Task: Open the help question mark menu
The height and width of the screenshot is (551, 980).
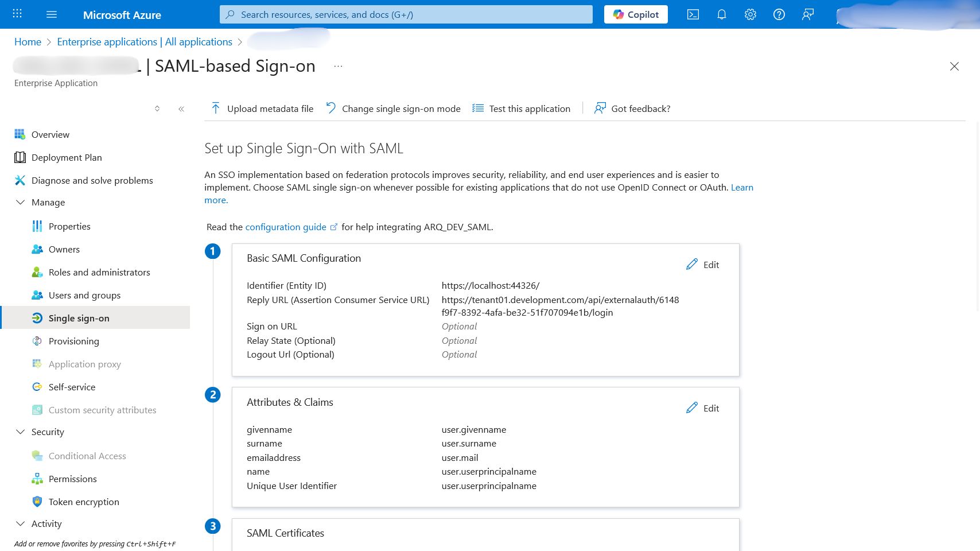Action: tap(779, 14)
